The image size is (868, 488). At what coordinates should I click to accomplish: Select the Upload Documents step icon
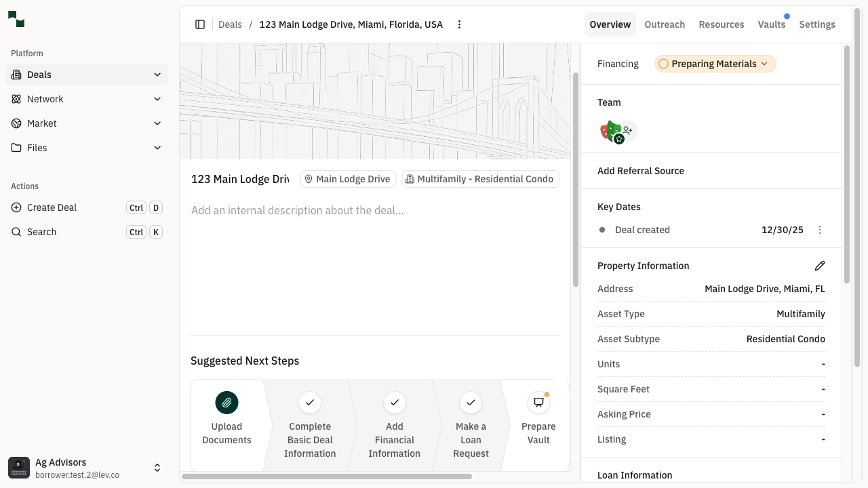[x=226, y=403]
